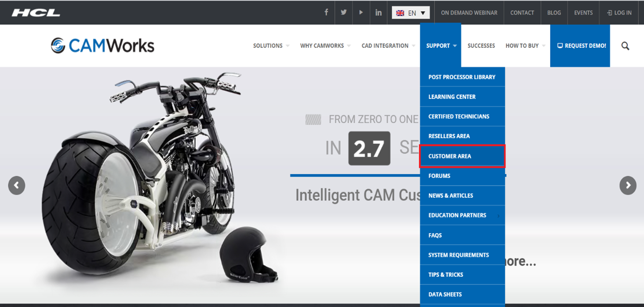The image size is (644, 307).
Task: Select Data Sheets menu item
Action: pos(463,294)
